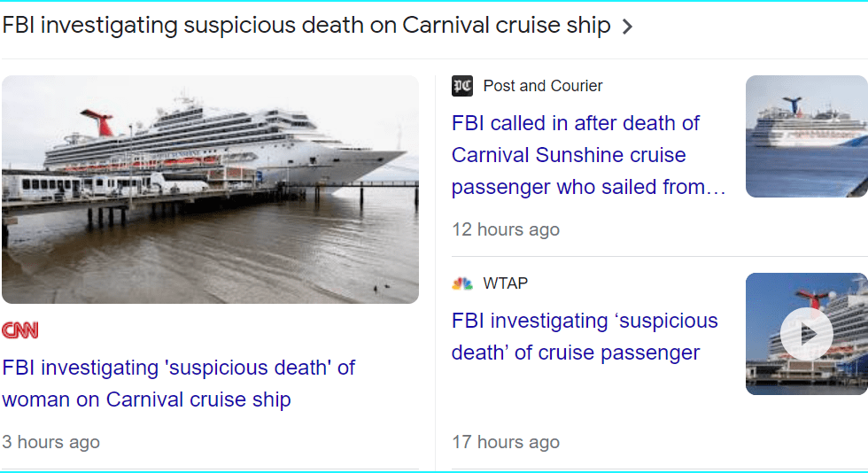Click the '12 hours ago' timestamp
The width and height of the screenshot is (868, 473).
point(506,229)
